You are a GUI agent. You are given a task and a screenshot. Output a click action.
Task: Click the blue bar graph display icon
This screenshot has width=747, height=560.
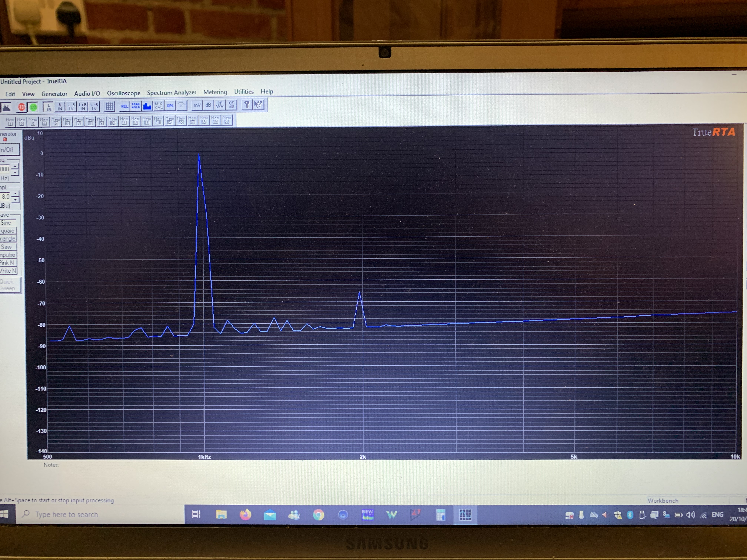(x=147, y=106)
